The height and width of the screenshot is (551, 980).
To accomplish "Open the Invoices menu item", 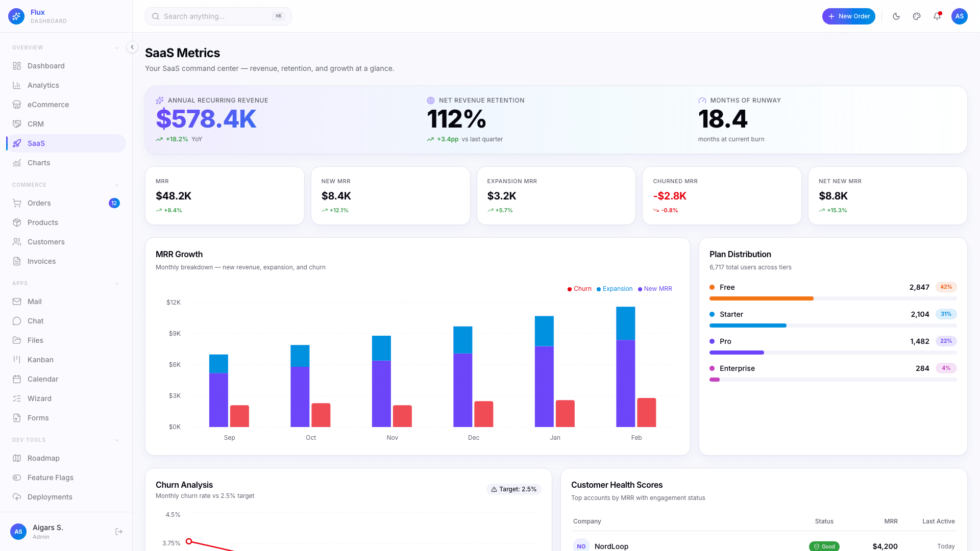I will tap(40, 261).
